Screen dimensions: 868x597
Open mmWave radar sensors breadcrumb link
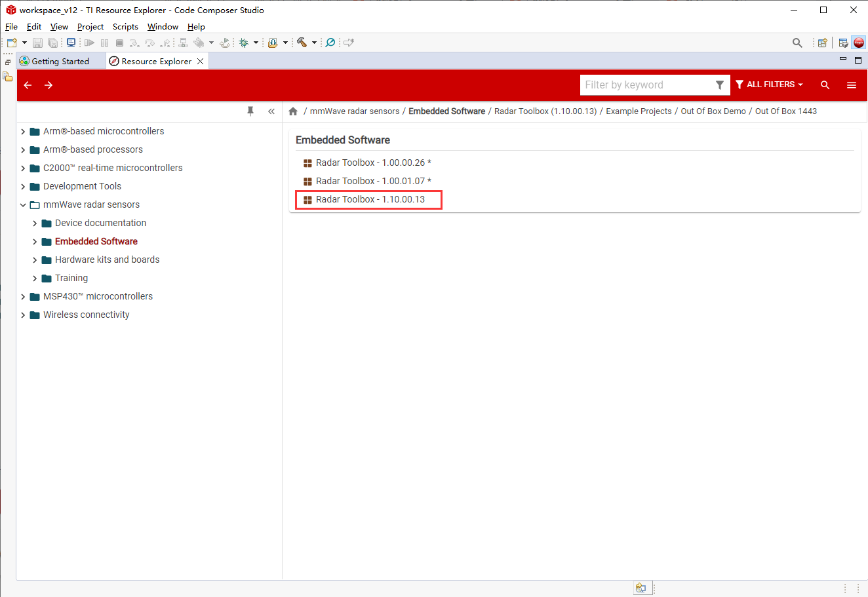[x=355, y=111]
